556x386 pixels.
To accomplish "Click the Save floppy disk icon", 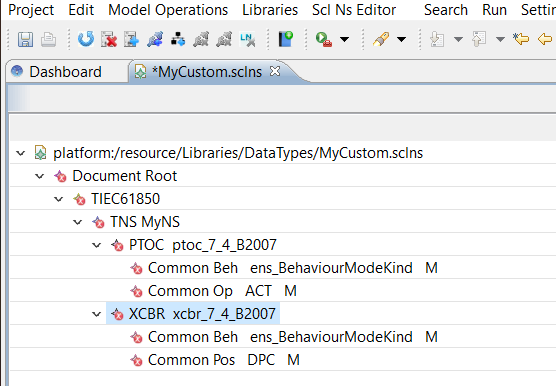I will (25, 39).
